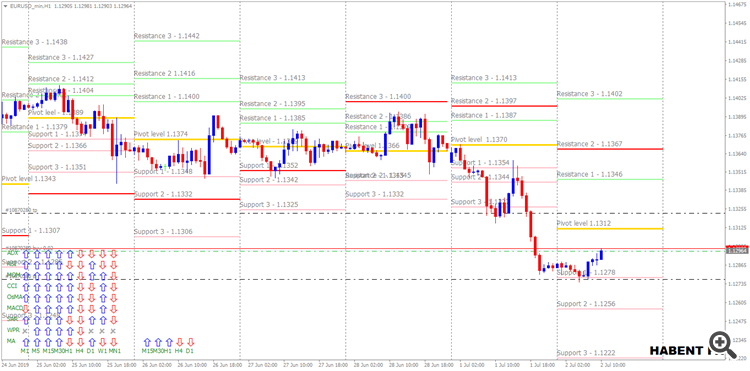This screenshot has width=750, height=371.
Task: Select the 'Support 3 - 1.1332' label
Action: 375,194
